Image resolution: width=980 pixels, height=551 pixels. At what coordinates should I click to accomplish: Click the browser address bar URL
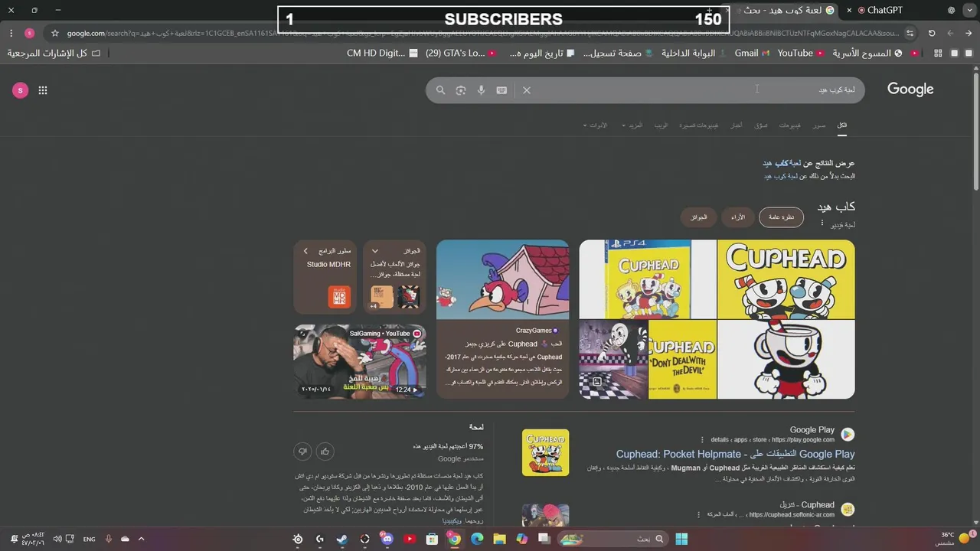click(x=482, y=34)
